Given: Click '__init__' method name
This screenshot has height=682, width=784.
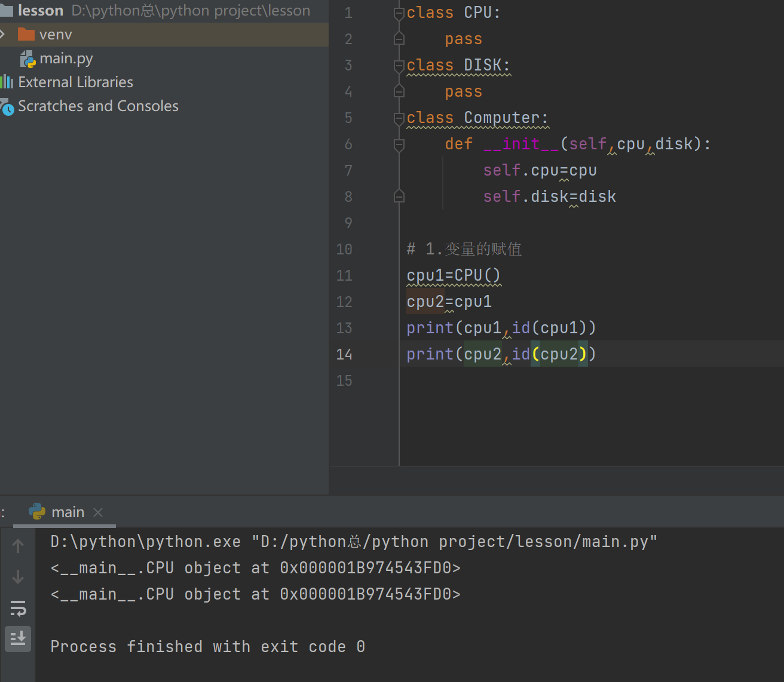Looking at the screenshot, I should click(520, 144).
